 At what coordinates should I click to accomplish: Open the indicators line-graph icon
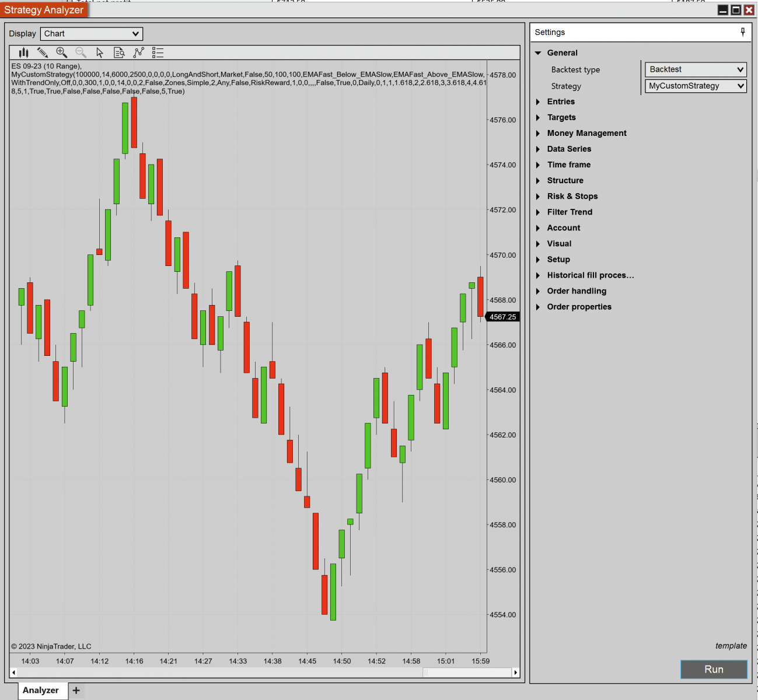(x=138, y=52)
